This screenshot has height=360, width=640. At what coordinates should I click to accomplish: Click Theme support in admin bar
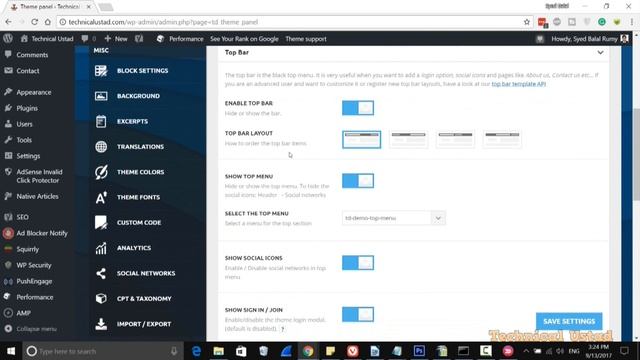click(306, 39)
